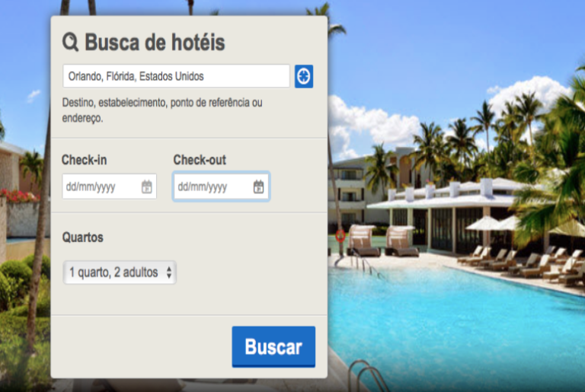
Task: Focus the Orlando, Flórida destination field
Action: click(176, 76)
